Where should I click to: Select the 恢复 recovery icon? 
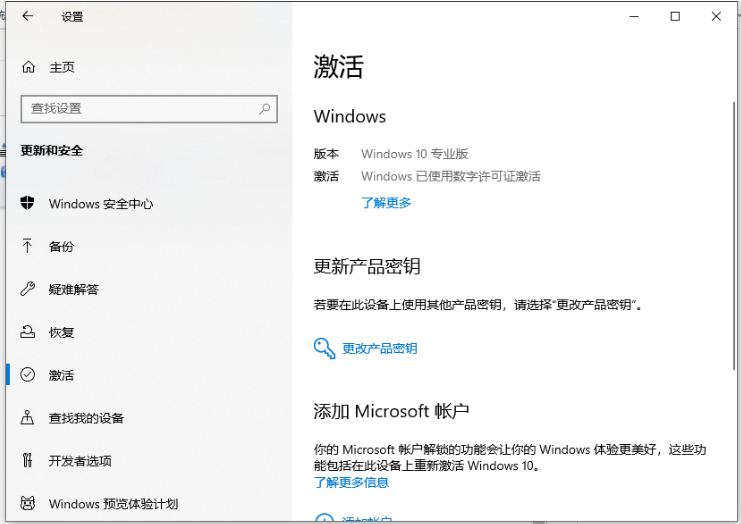(x=27, y=332)
